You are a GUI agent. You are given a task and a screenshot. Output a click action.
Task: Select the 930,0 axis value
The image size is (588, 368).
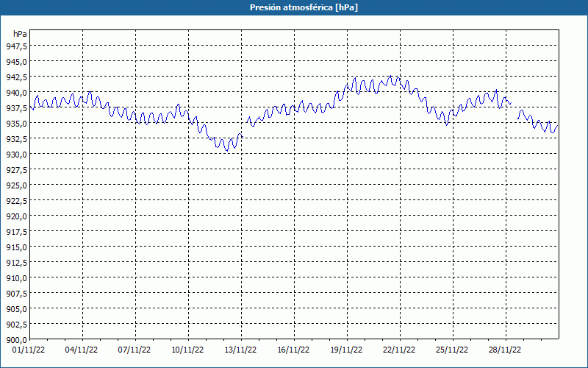point(16,155)
